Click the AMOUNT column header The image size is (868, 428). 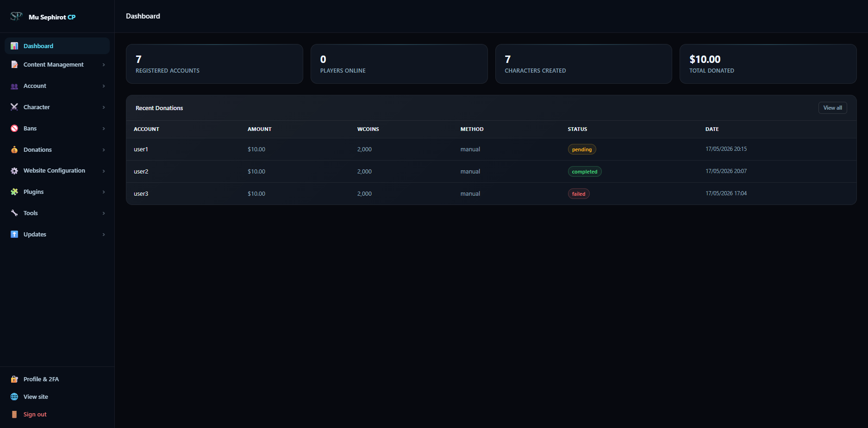pyautogui.click(x=260, y=129)
